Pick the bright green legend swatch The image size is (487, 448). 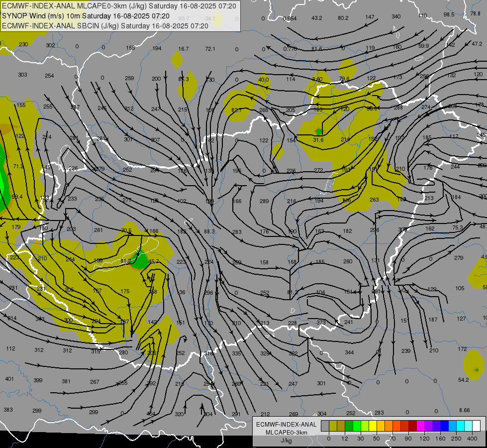point(357,426)
